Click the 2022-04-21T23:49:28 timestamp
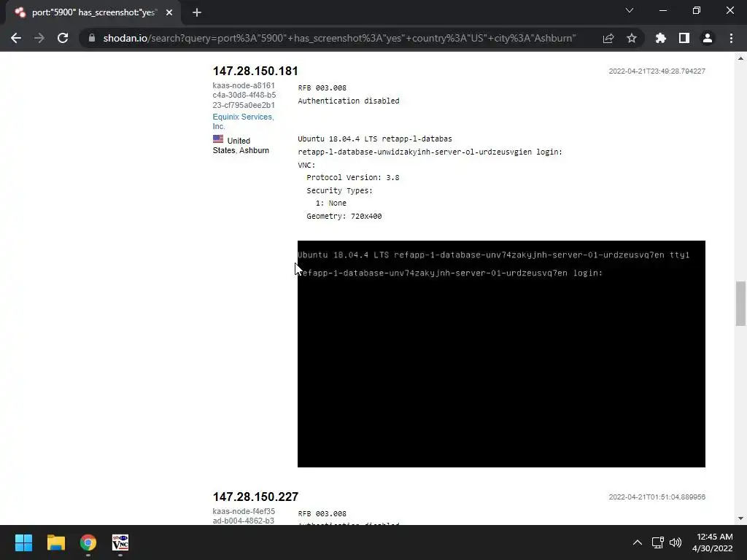The height and width of the screenshot is (560, 747). click(657, 71)
